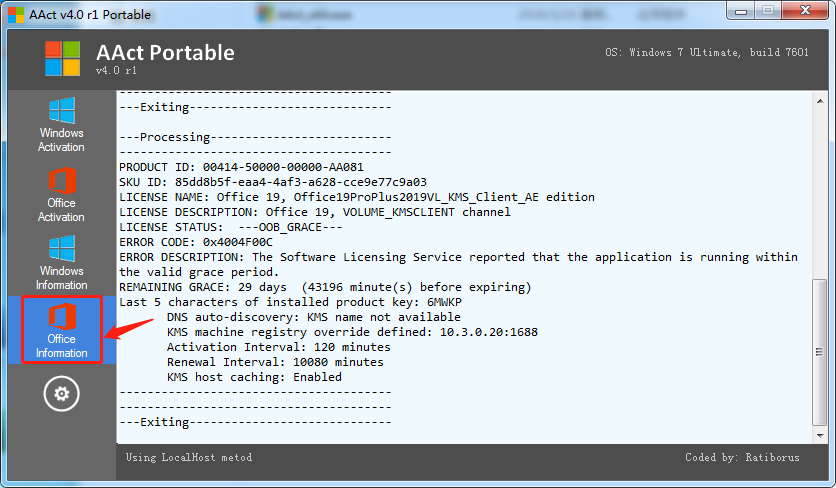Click the SKU ID line in log
Screen dimensions: 836x488
(x=272, y=182)
